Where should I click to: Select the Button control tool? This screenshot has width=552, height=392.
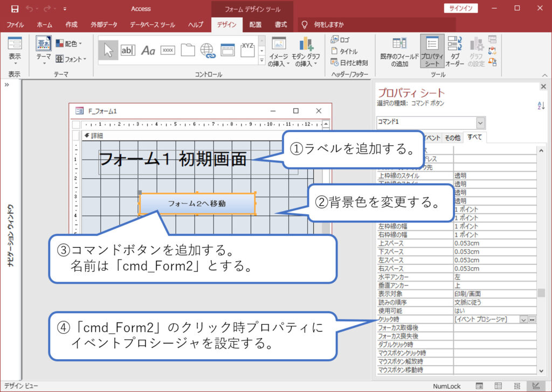pyautogui.click(x=168, y=50)
